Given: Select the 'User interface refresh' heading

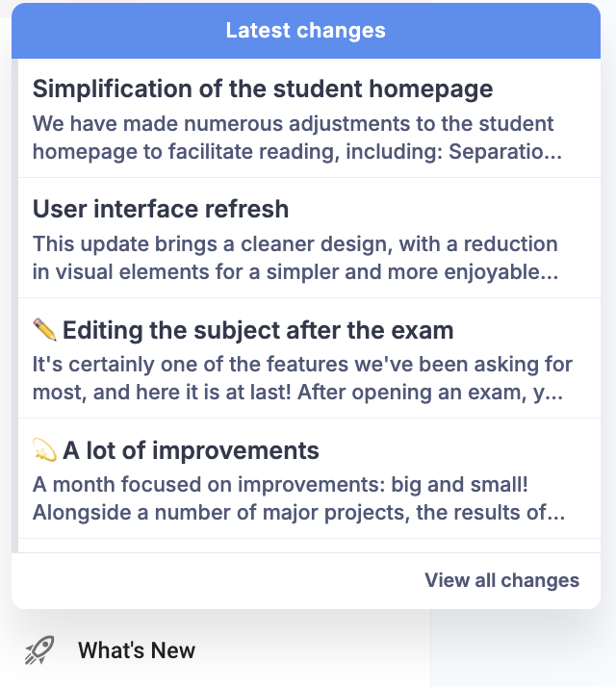Looking at the screenshot, I should [x=161, y=209].
